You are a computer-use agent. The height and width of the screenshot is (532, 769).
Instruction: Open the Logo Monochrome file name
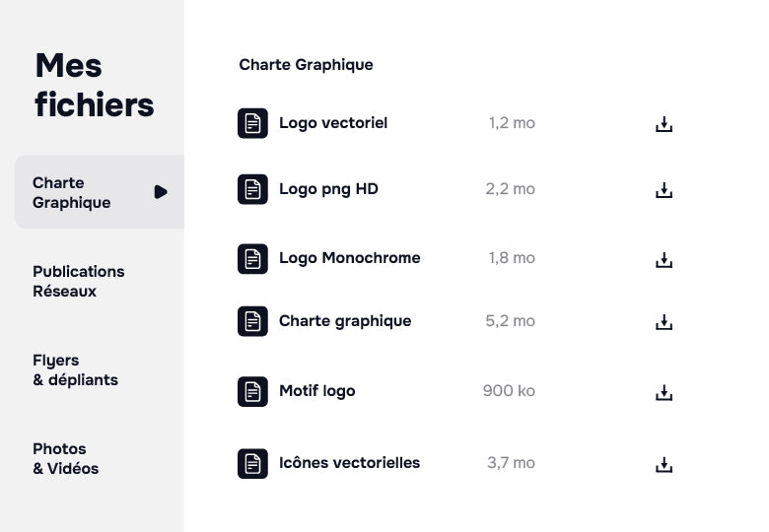click(349, 258)
